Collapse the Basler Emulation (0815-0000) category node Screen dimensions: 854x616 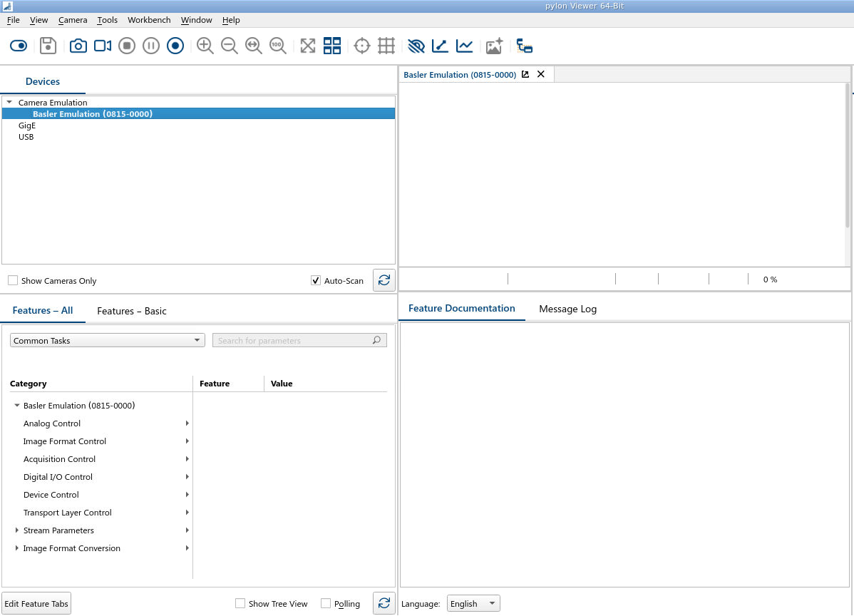17,405
